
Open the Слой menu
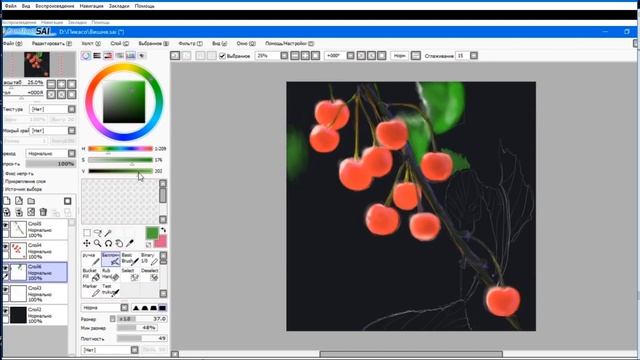coord(119,43)
